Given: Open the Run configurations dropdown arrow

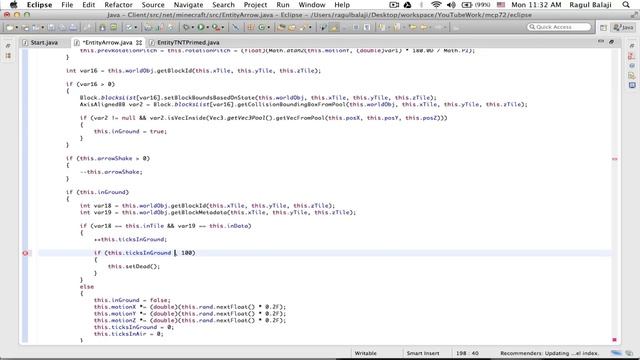Looking at the screenshot, I should pyautogui.click(x=207, y=27).
